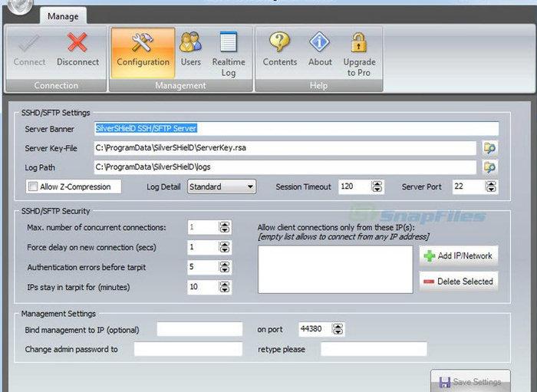The image size is (537, 392).
Task: Adjust authentication errors before tarpit spinner
Action: [x=224, y=267]
